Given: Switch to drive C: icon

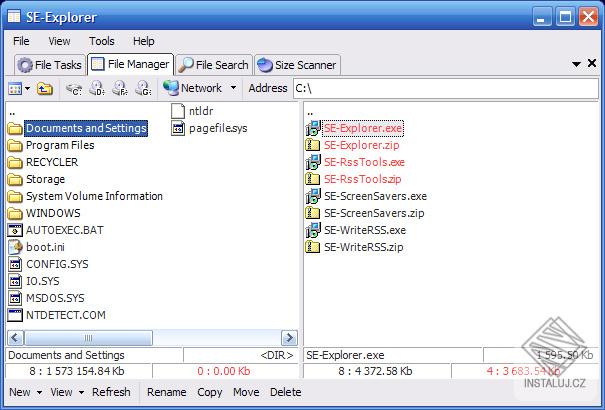Looking at the screenshot, I should click(74, 89).
